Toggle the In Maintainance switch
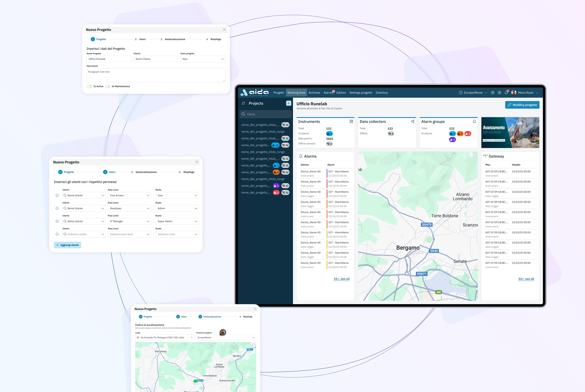 click(108, 86)
